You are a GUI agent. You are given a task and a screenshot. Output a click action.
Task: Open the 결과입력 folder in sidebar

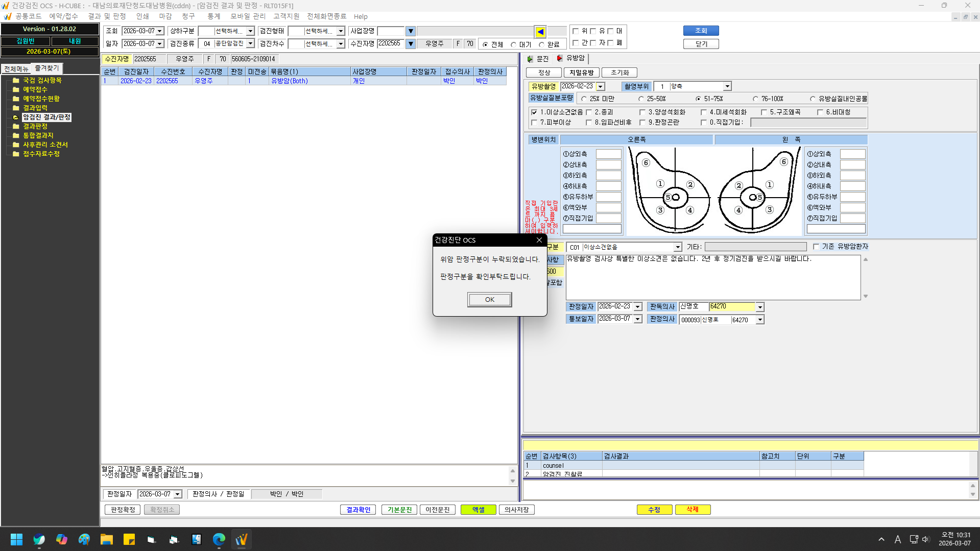point(35,108)
